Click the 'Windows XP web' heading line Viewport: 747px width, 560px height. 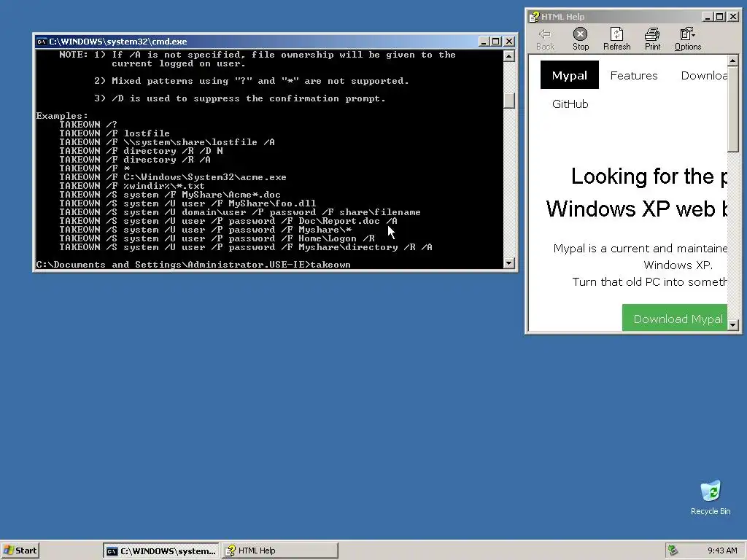[636, 209]
